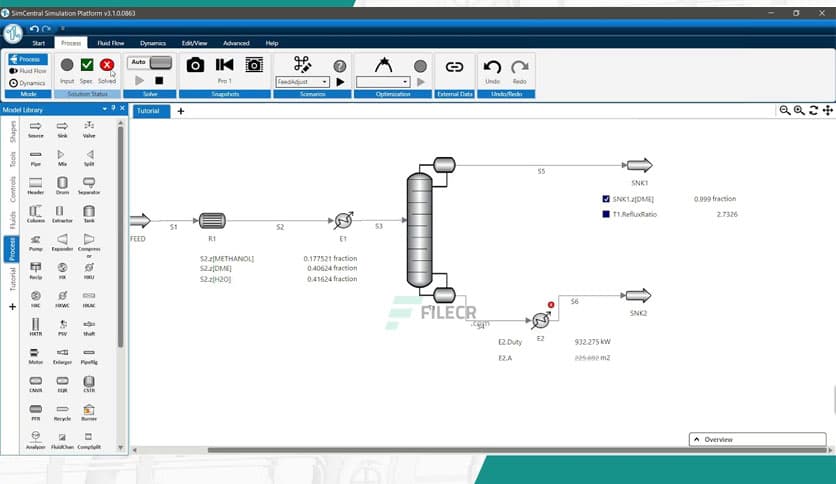Image resolution: width=836 pixels, height=484 pixels.
Task: Open the Start ribbon tab
Action: 38,43
